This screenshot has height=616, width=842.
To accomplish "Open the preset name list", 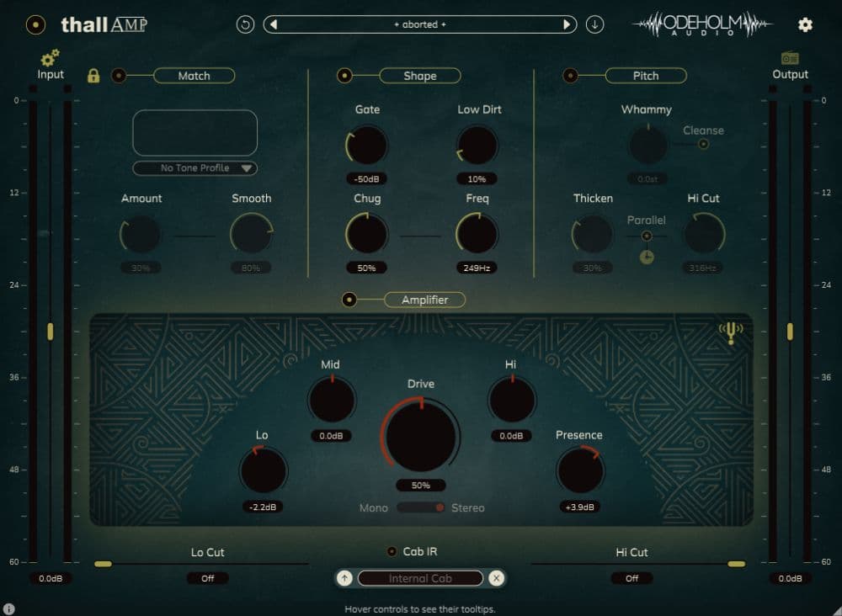I will click(x=420, y=24).
